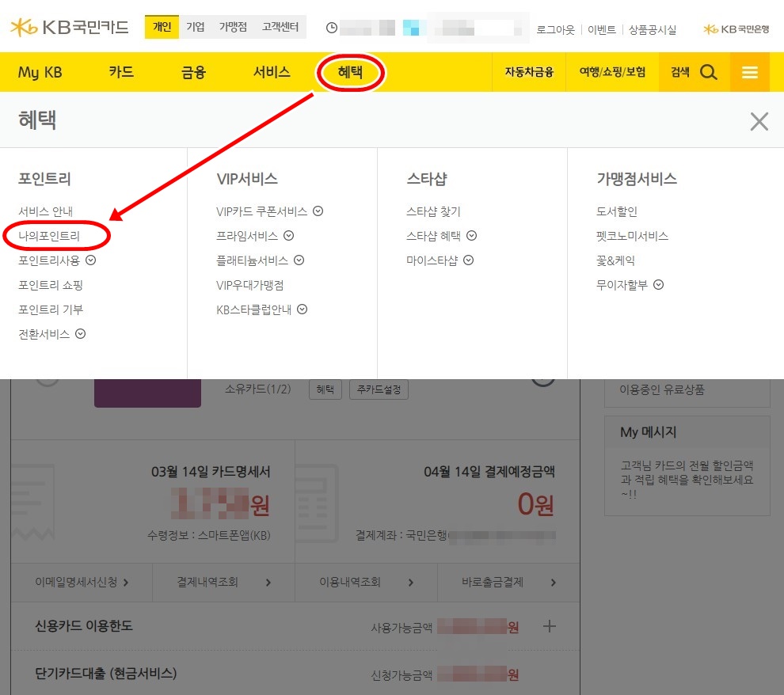Click the 이벤트 link
The image size is (784, 695).
(x=602, y=29)
